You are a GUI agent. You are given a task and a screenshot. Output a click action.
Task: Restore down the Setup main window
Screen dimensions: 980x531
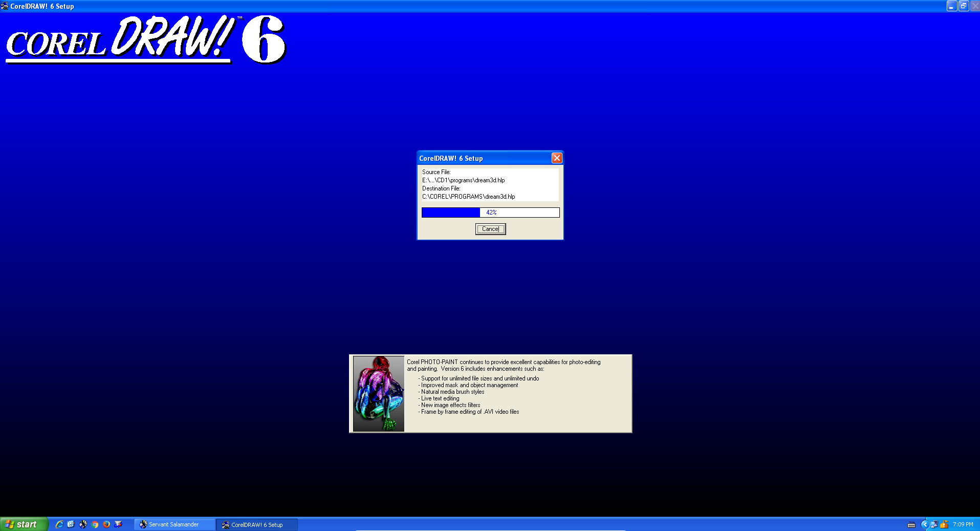pos(963,6)
